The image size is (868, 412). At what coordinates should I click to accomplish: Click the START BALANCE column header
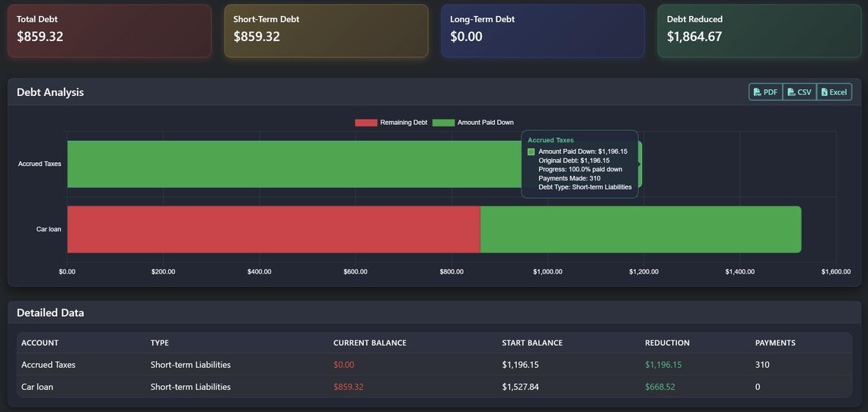[532, 343]
